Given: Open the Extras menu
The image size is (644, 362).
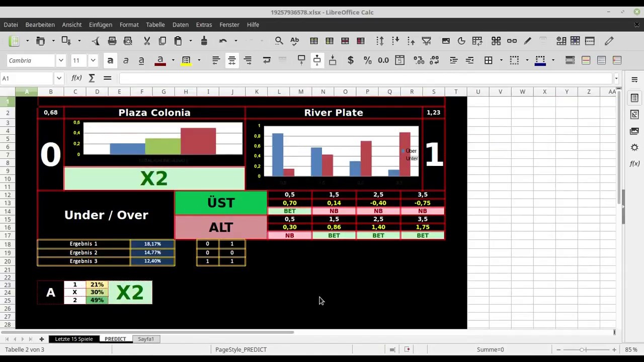Looking at the screenshot, I should (204, 25).
